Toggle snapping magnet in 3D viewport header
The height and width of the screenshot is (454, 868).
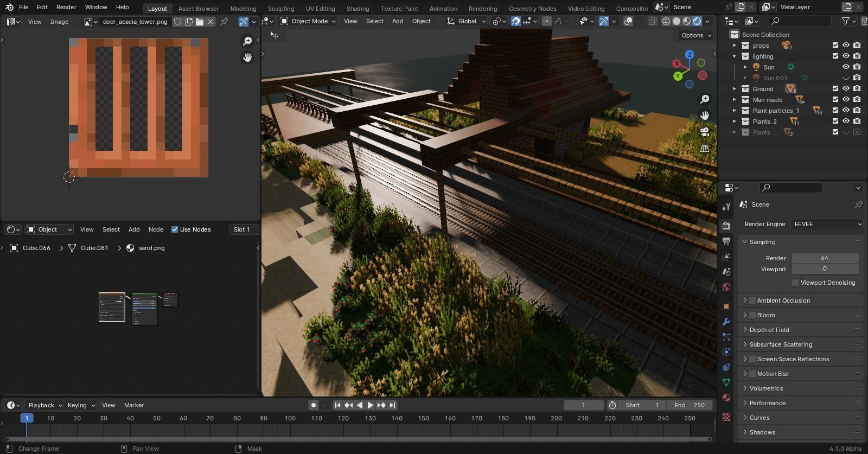[515, 21]
